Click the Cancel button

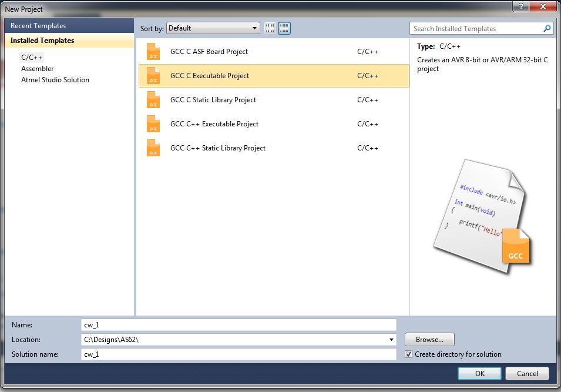(527, 373)
